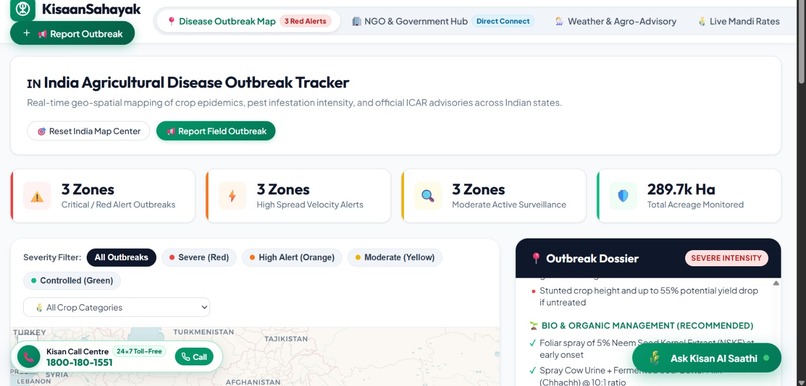Click the weather icon beside Weather & Agro-Advisory
Image resolution: width=806 pixels, height=386 pixels.
[x=559, y=22]
